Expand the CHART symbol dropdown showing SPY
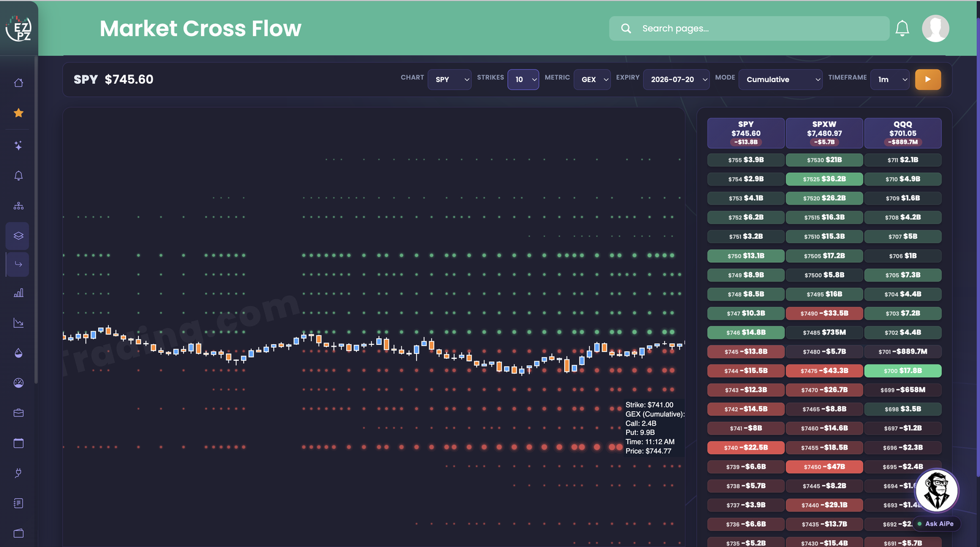 450,80
